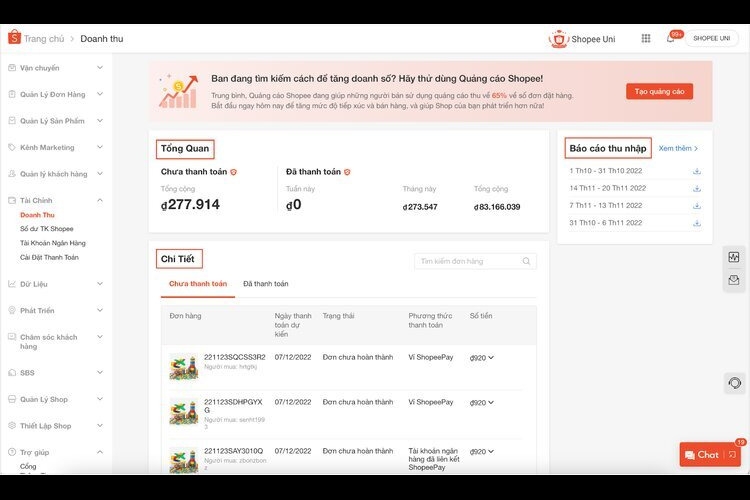
Task: Click the Quản Lý Shop sidebar icon
Action: [12, 399]
